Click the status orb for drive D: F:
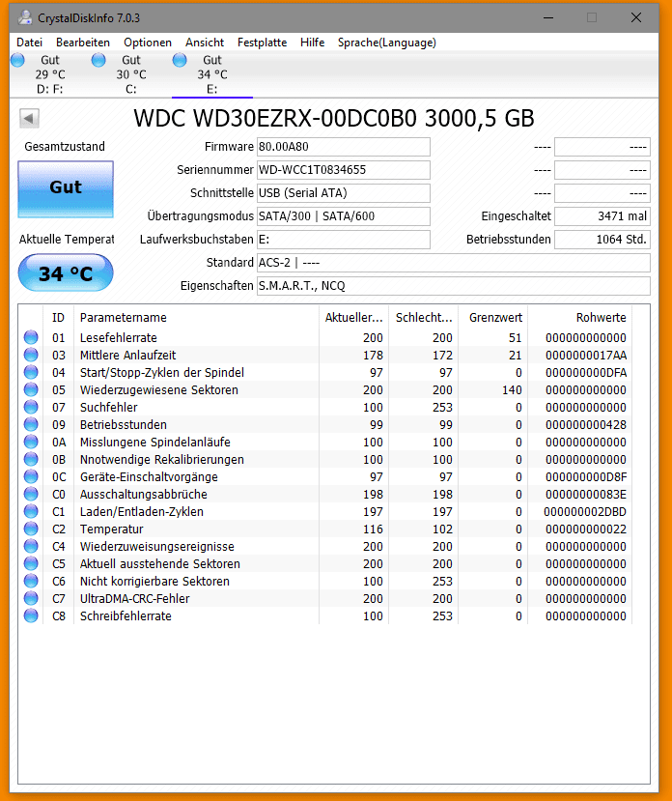Viewport: 672px width, 801px height. pos(17,60)
